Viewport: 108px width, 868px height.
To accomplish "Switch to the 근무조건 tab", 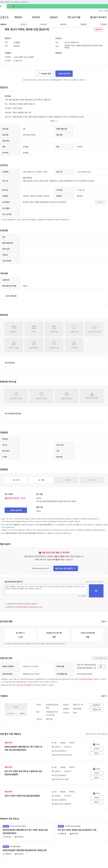I will [23, 24].
